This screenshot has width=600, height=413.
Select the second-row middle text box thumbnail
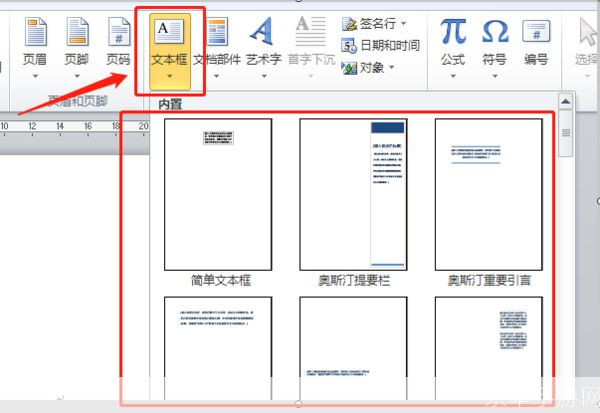click(x=353, y=348)
